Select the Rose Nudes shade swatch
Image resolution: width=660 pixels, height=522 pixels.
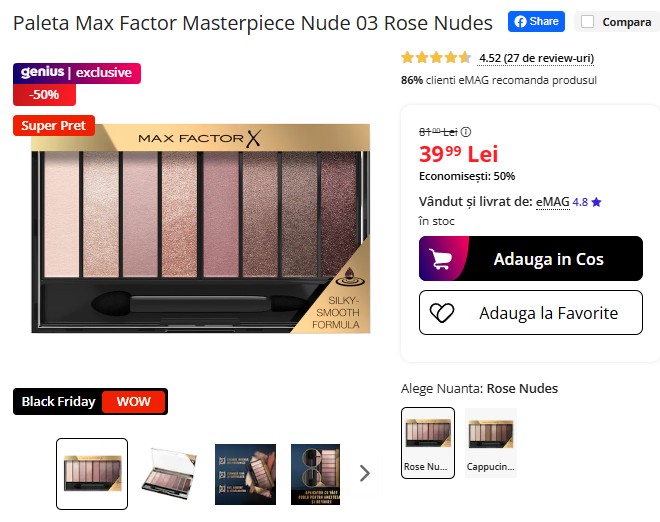click(428, 443)
